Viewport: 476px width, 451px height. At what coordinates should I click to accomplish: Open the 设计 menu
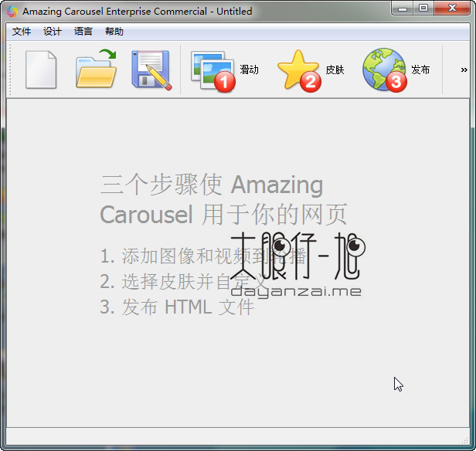(x=53, y=32)
